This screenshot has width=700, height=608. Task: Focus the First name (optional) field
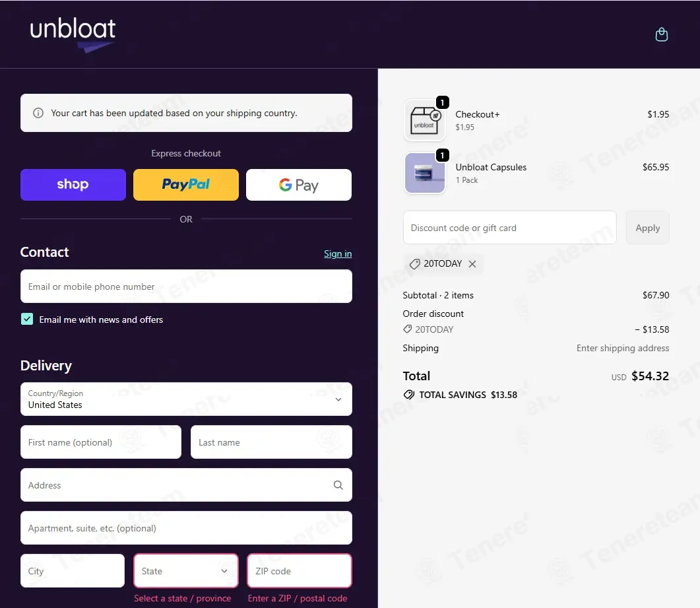click(101, 442)
